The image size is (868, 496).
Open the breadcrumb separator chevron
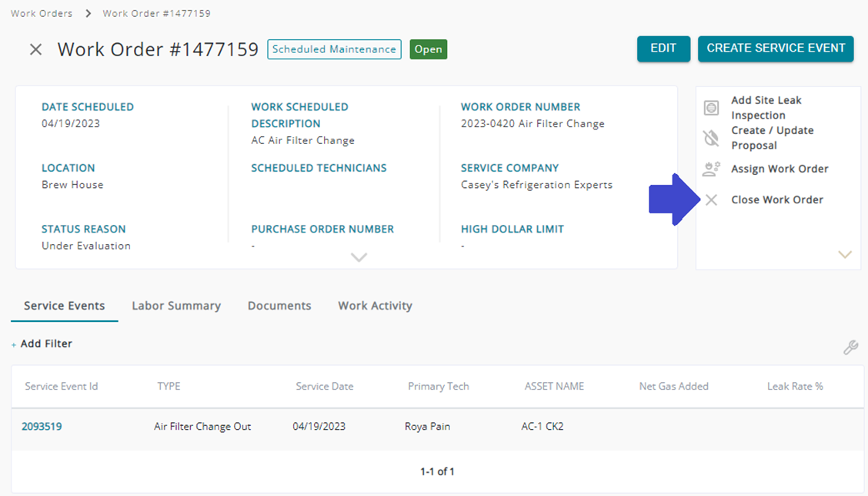[88, 13]
